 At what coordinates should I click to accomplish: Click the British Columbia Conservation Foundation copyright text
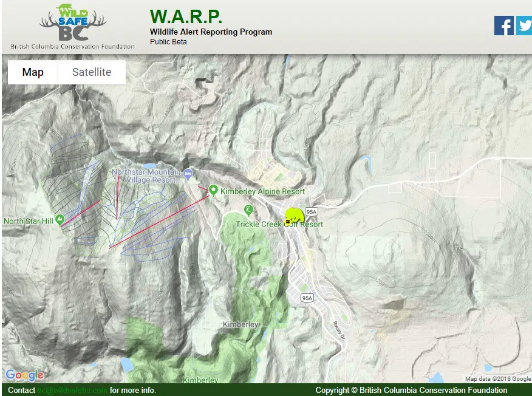coord(411,391)
